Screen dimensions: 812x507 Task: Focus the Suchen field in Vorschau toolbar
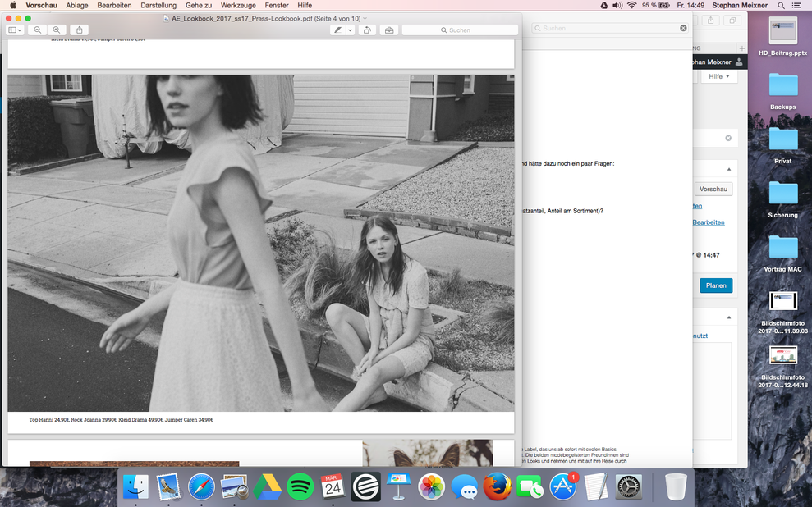[x=460, y=30]
